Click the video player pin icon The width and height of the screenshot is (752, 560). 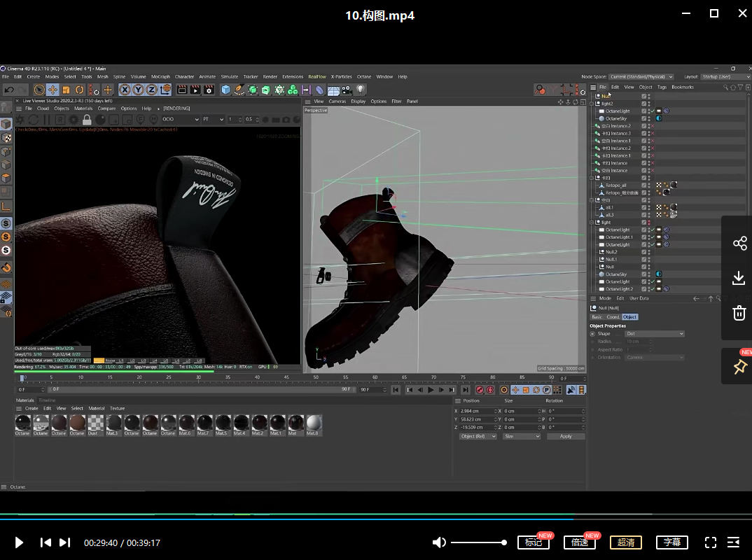739,367
